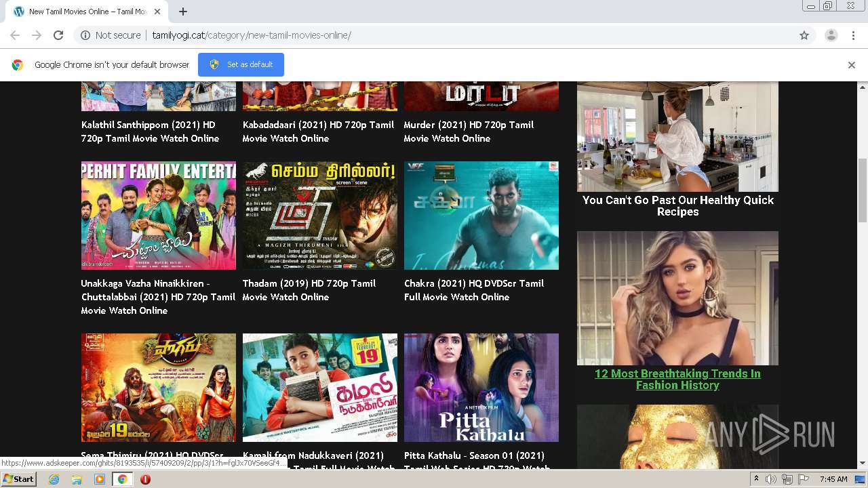This screenshot has height=488, width=868.
Task: Click the Kalathil Santhippom poster thumbnail
Action: (159, 96)
